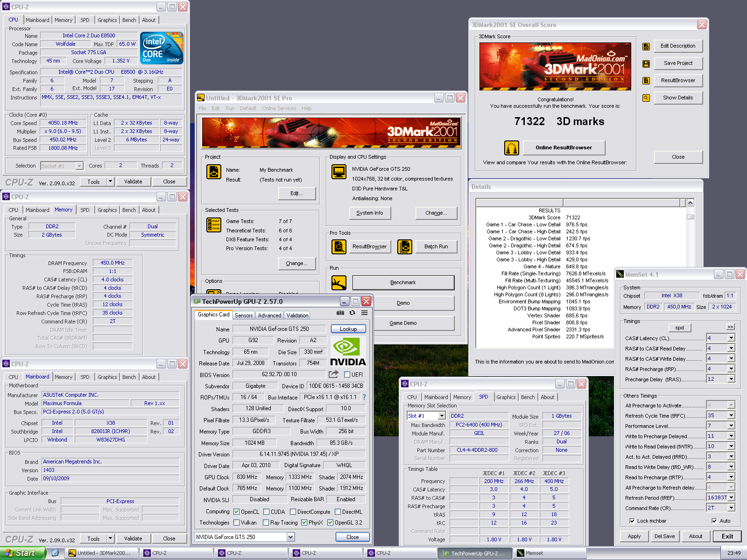Click the Online ResultBrowser icon
The height and width of the screenshot is (560, 747).
click(512, 148)
